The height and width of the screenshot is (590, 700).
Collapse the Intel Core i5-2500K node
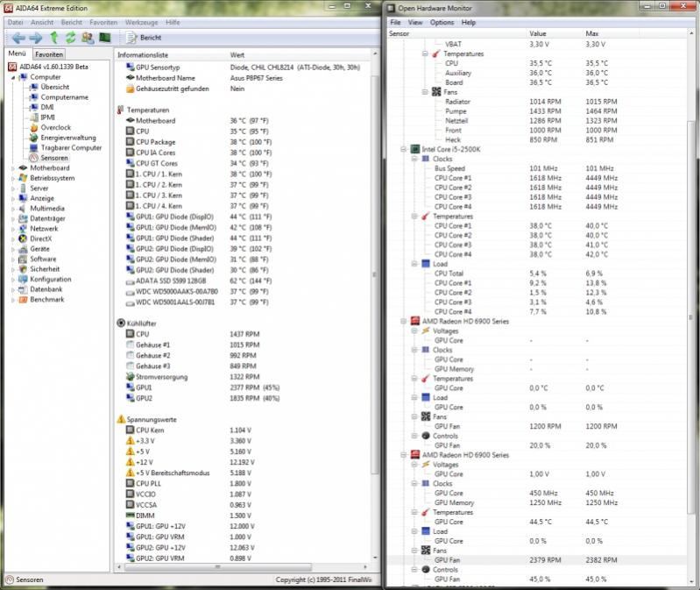pos(404,149)
